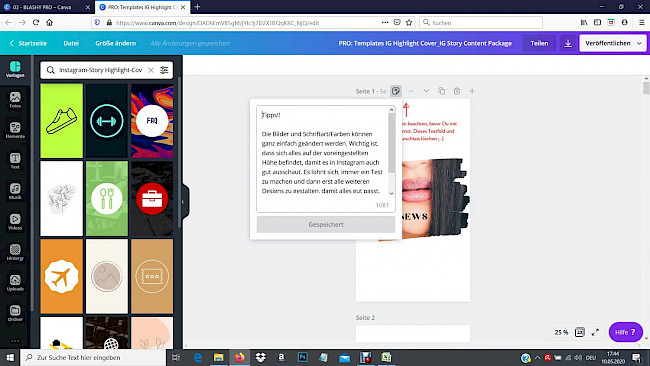Delete page 1 with trash icon

[x=457, y=91]
